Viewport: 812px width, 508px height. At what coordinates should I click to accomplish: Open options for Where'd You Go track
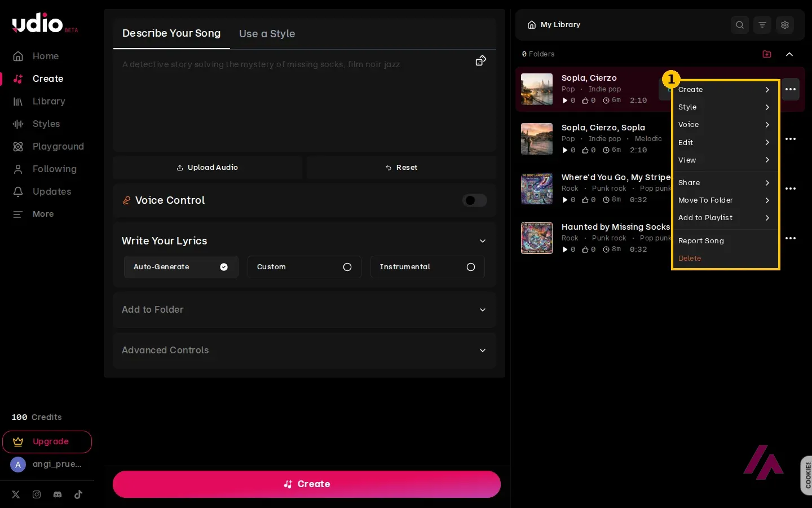pos(791,189)
